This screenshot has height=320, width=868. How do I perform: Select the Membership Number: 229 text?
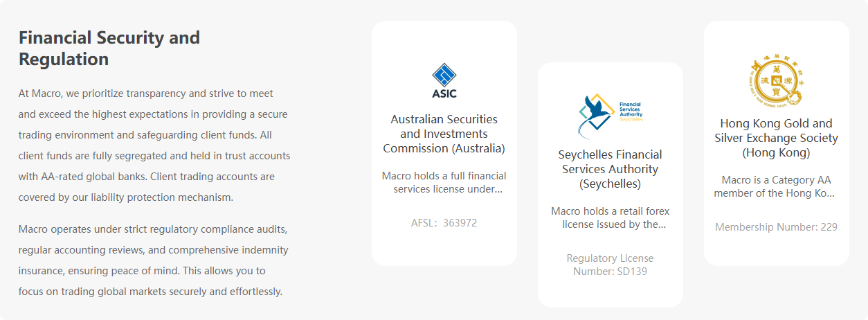(776, 227)
